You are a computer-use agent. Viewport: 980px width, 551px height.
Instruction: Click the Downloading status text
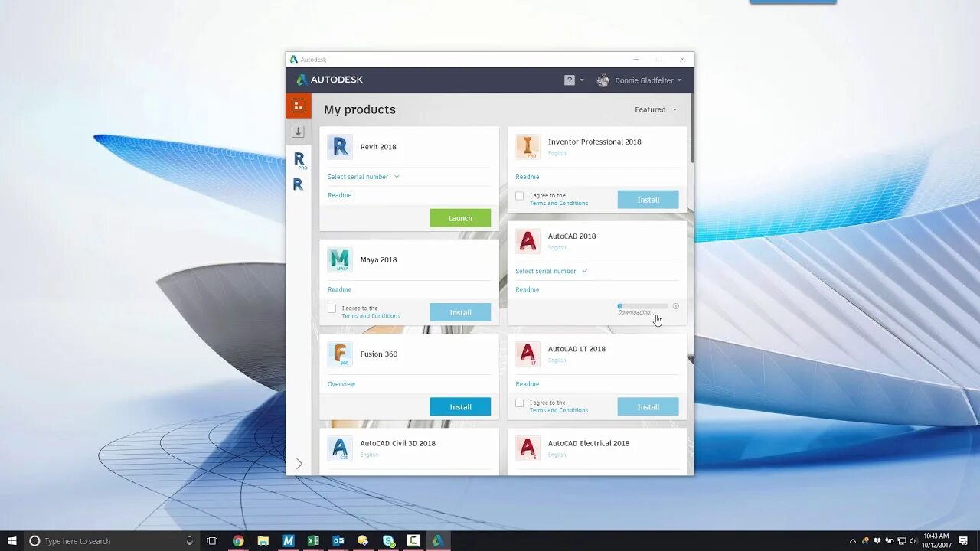[x=636, y=313]
